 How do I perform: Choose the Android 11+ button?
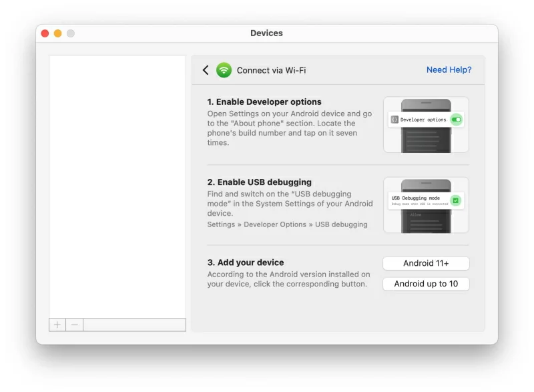coord(426,263)
